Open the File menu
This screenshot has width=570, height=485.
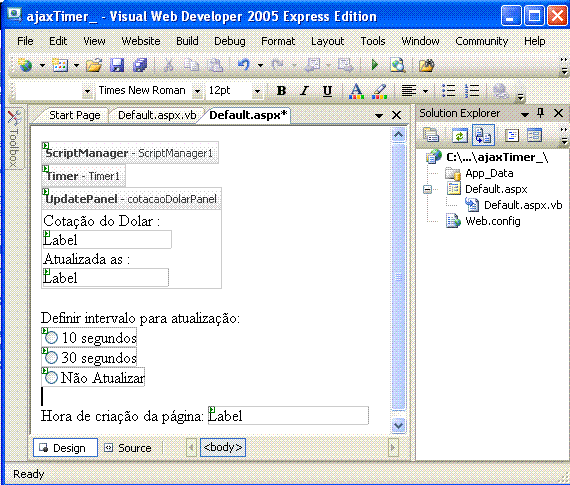coord(25,41)
